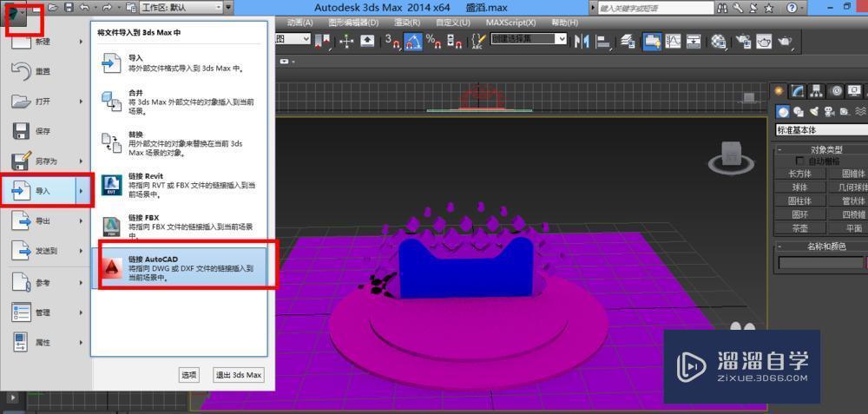Toggle the Angle Snap icon
This screenshot has height=414, width=868.
412,41
